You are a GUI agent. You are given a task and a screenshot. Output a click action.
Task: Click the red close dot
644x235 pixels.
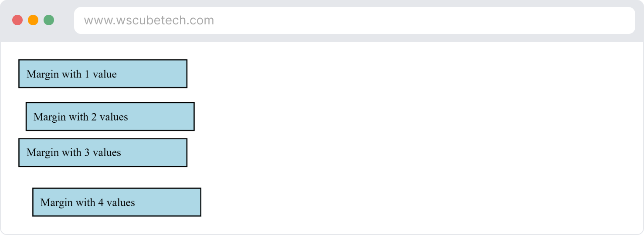(x=17, y=20)
